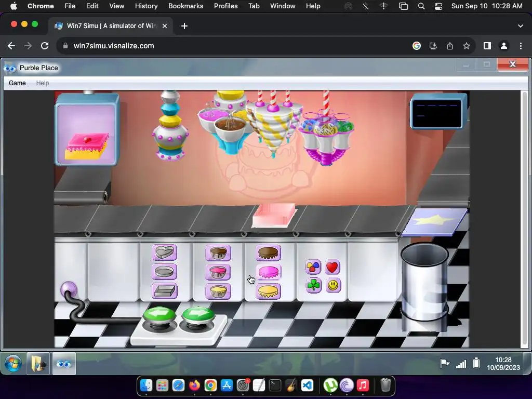Select the heart-shaped cake pan button
Image resolution: width=532 pixels, height=399 pixels.
coord(165,252)
